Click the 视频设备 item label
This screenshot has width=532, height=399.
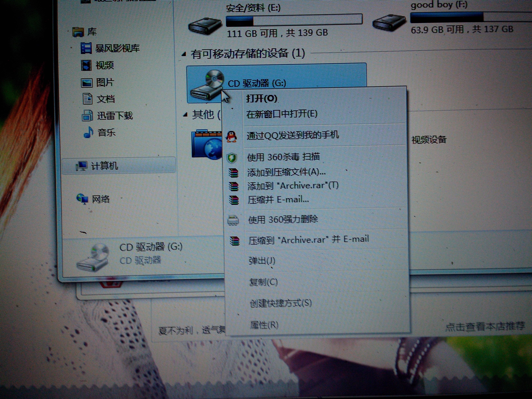point(429,140)
